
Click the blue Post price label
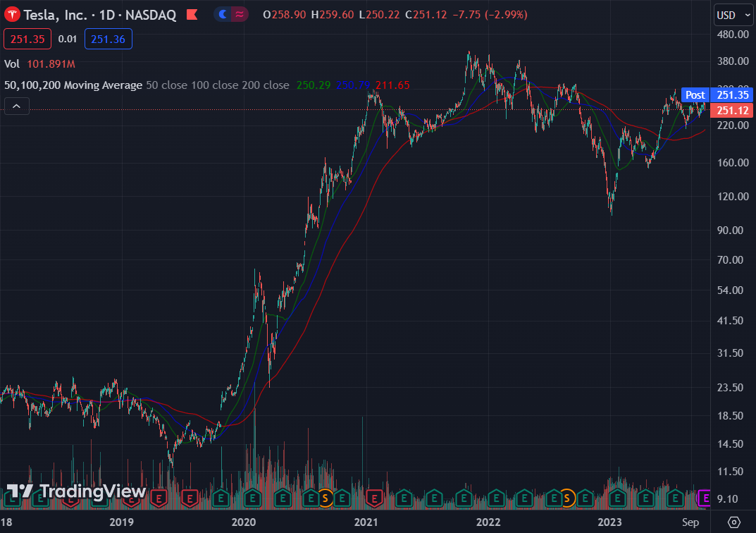(695, 95)
